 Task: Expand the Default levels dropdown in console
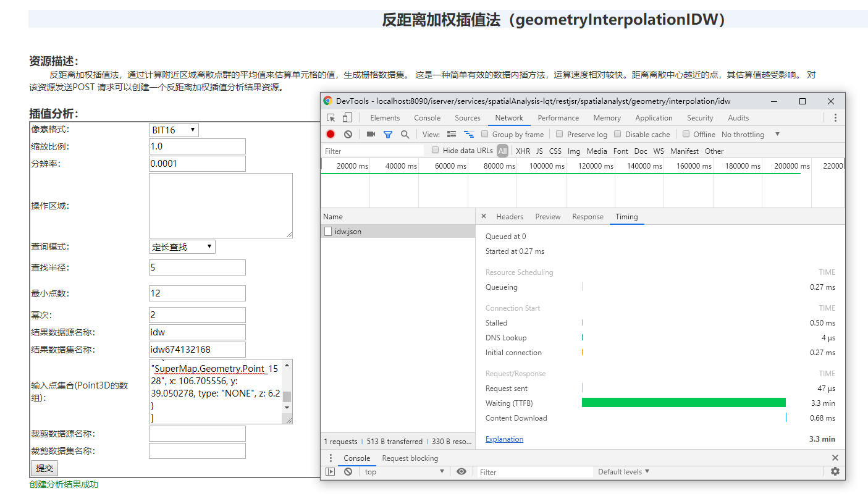[x=623, y=471]
